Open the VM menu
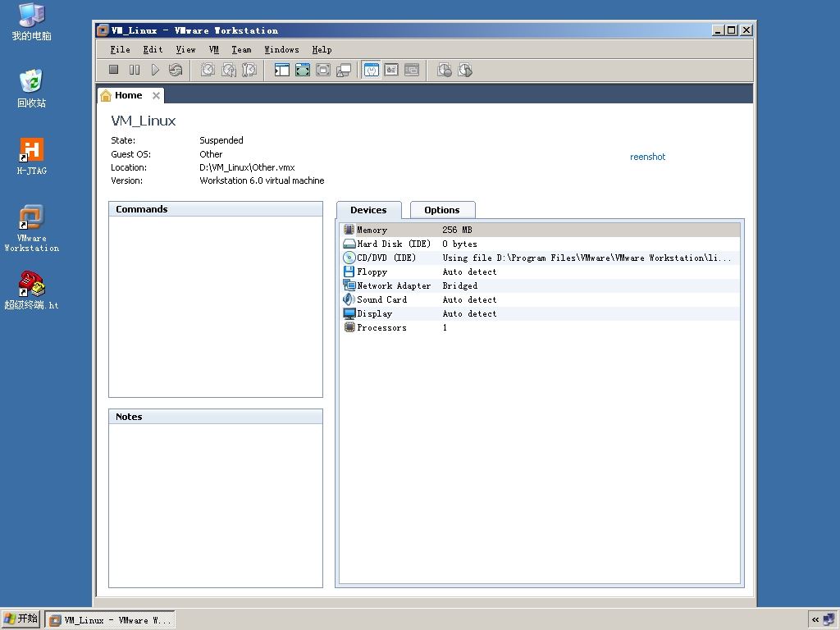 [214, 49]
